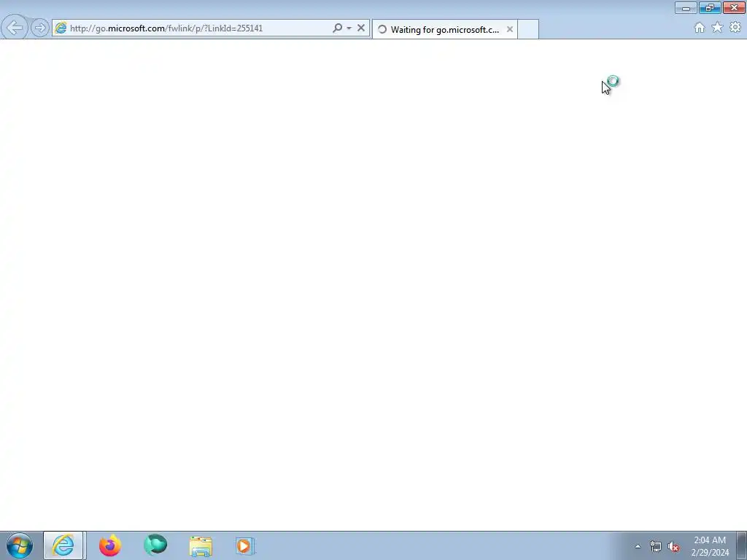Viewport: 747px width, 560px height.
Task: Click the Forward navigation arrow
Action: coord(40,28)
